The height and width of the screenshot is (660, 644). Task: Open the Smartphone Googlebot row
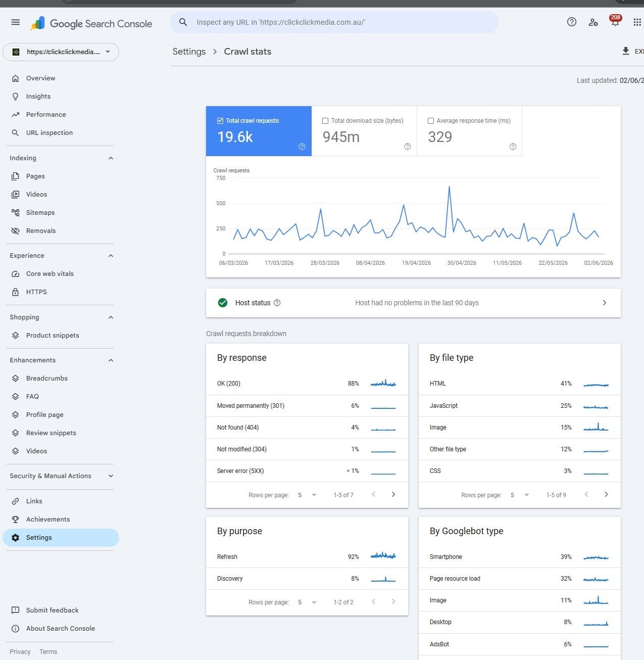point(519,557)
